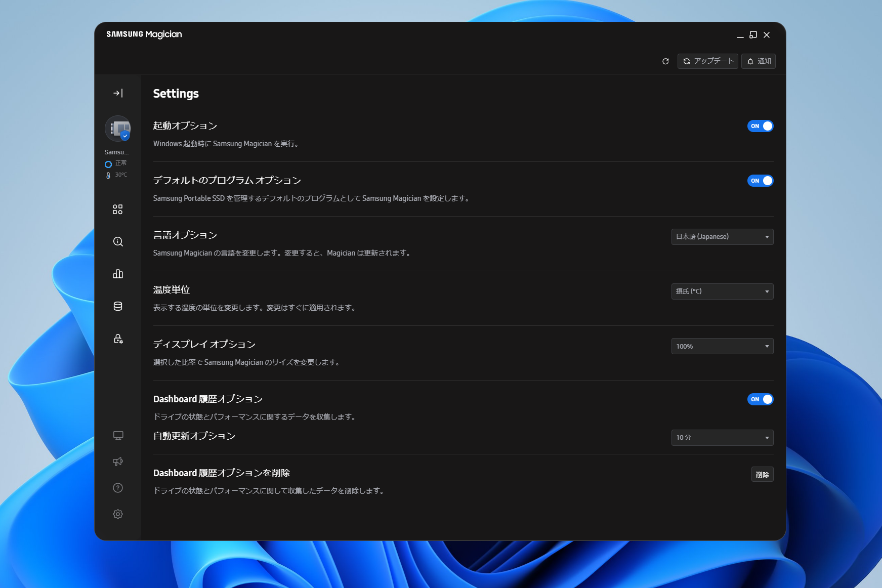Click the Settings page heading

176,94
